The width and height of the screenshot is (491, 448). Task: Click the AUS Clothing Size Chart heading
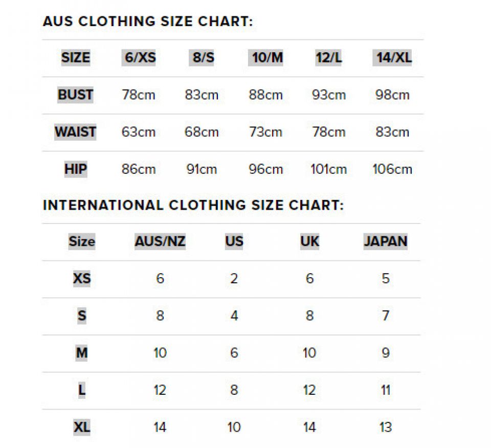tap(148, 21)
